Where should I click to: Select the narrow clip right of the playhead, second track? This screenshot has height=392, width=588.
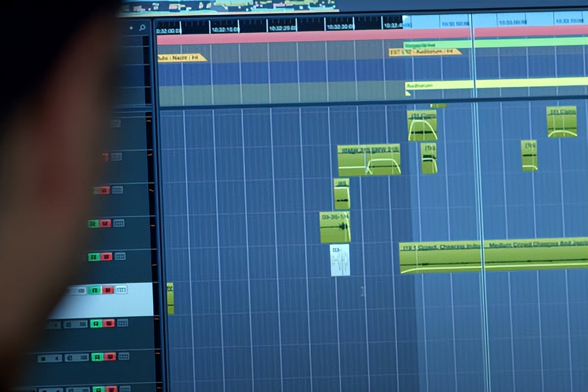(x=529, y=155)
